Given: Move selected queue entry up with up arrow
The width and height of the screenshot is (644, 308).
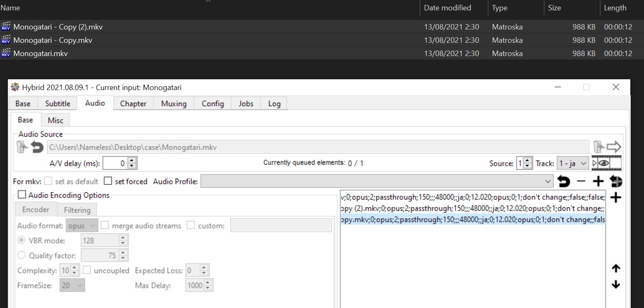Looking at the screenshot, I should [x=616, y=269].
